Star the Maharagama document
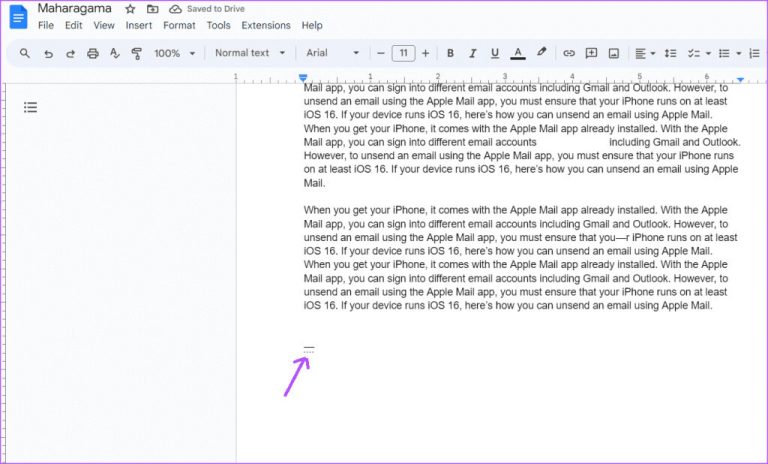Screen dimensions: 768x464 click(x=130, y=9)
